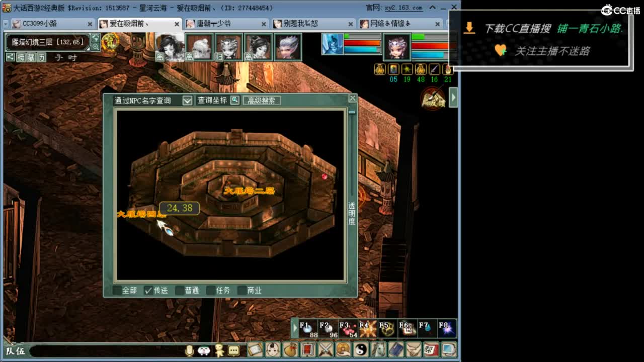Uncheck the 传送 filter checkbox

tap(148, 290)
